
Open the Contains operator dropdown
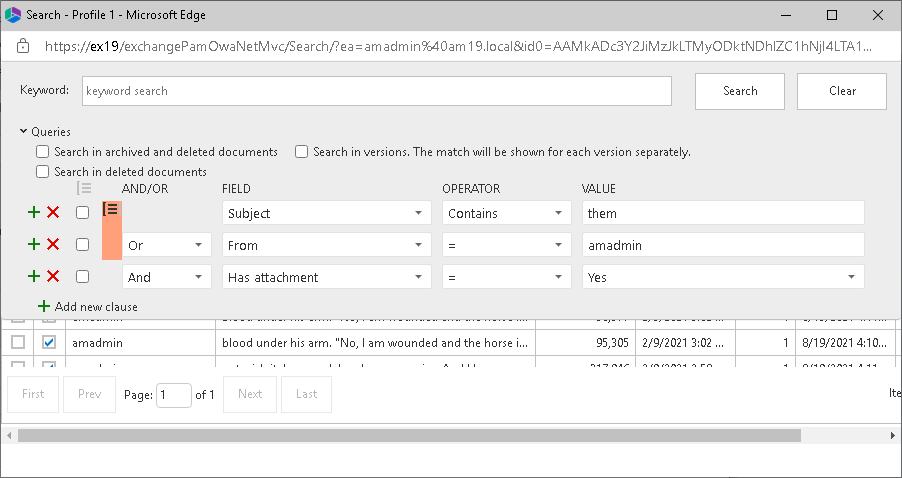[x=506, y=213]
